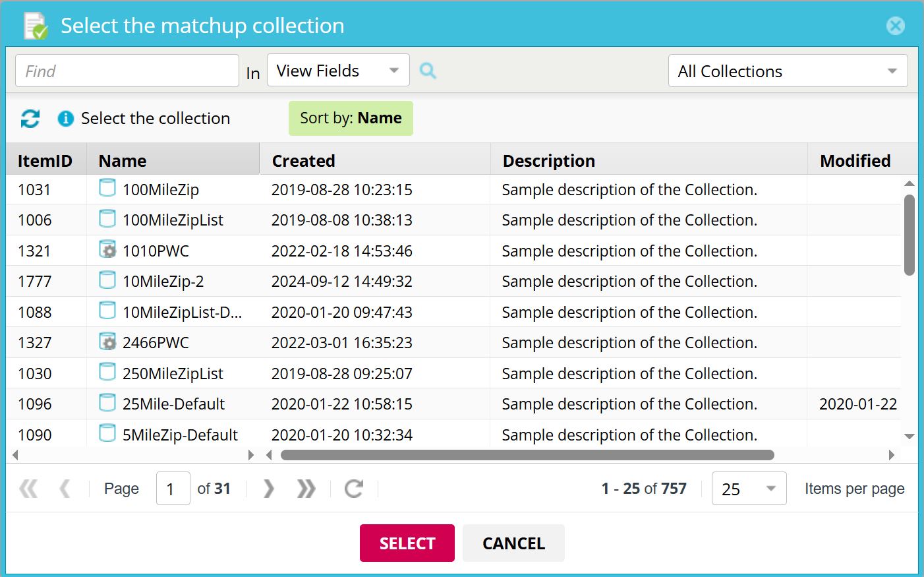Click the vertical scrollbar up arrow

pos(910,183)
